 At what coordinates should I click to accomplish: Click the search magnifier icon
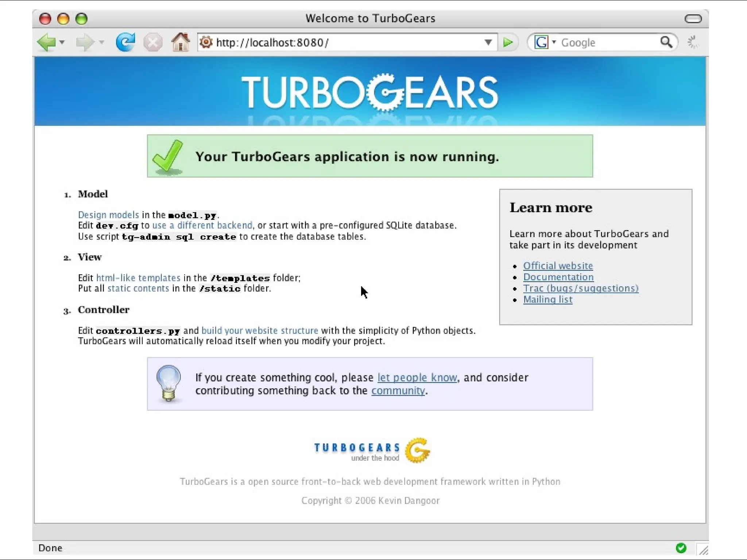(666, 42)
